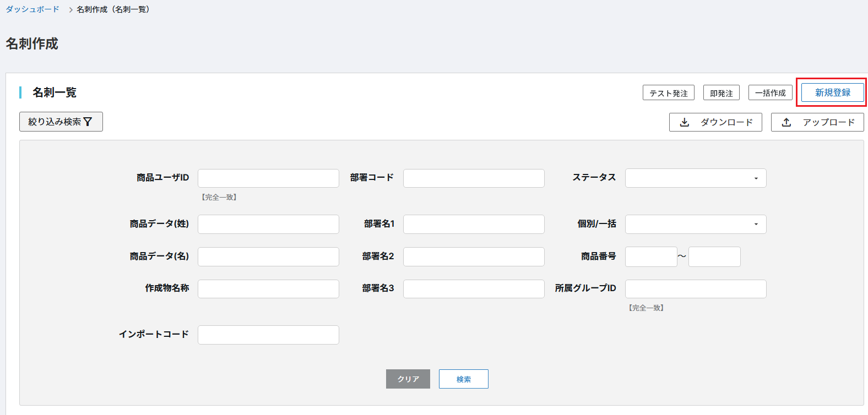
Task: Focus the 商品ユーザID input field
Action: coord(268,178)
